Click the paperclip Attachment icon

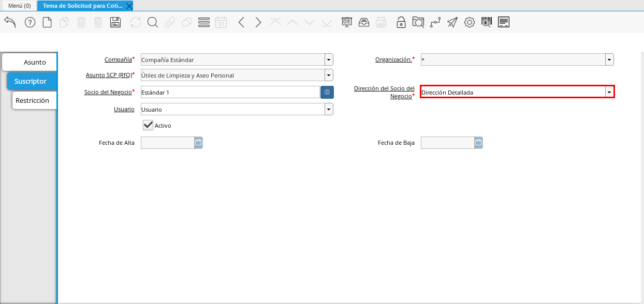click(170, 22)
